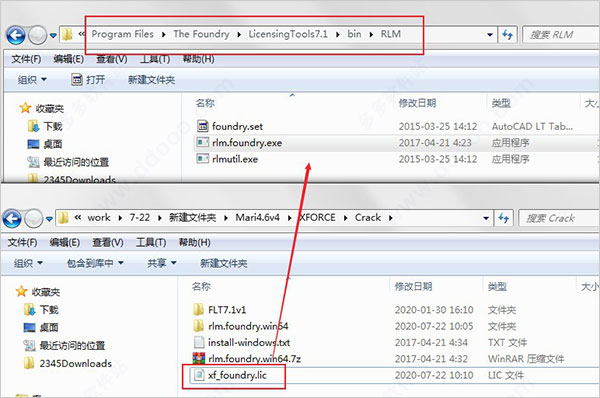
Task: Open 查看(V) menu in RLM window
Action: (x=111, y=59)
